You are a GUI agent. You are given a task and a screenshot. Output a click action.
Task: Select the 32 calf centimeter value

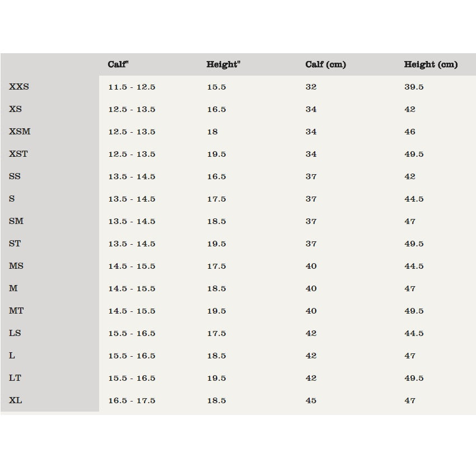coord(311,87)
